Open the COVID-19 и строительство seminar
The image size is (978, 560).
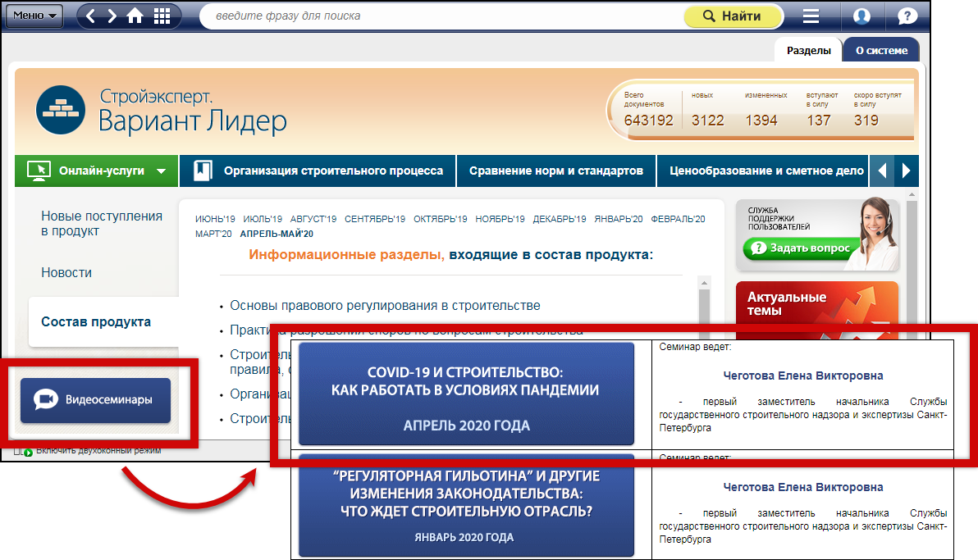466,394
